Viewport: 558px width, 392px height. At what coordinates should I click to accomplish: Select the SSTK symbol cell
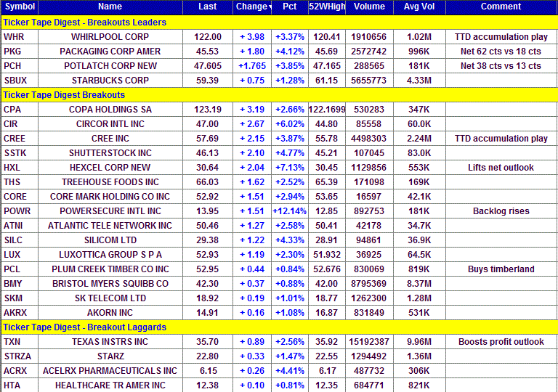pos(20,153)
